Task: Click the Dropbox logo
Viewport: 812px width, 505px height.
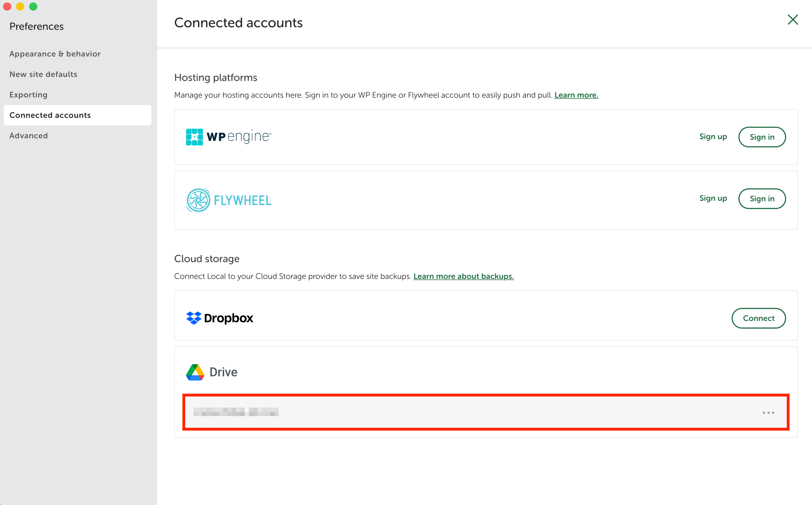Action: (219, 318)
